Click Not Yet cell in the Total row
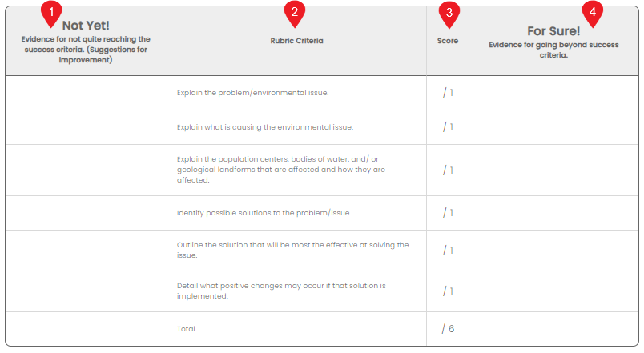 87,329
